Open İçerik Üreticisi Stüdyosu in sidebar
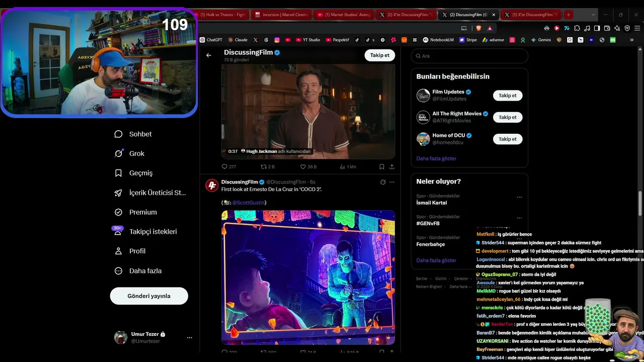Screen dimensions: 644x362 150,193
